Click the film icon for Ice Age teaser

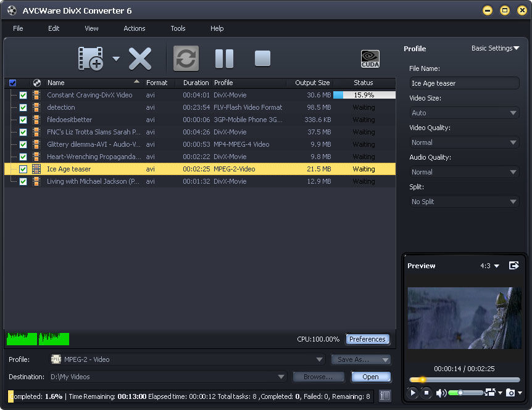point(36,169)
